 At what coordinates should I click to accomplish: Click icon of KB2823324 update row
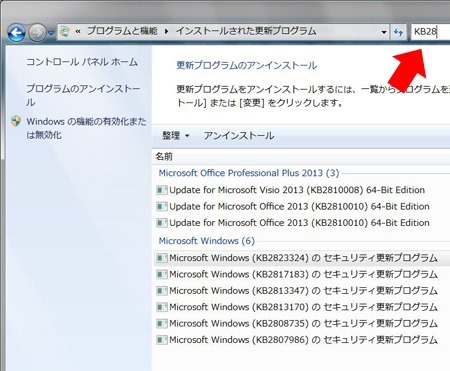click(162, 258)
